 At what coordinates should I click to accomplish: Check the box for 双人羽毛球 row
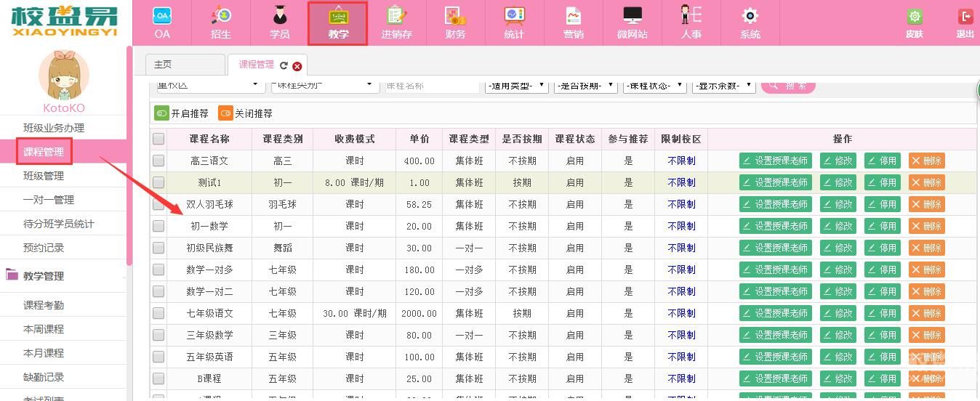158,205
